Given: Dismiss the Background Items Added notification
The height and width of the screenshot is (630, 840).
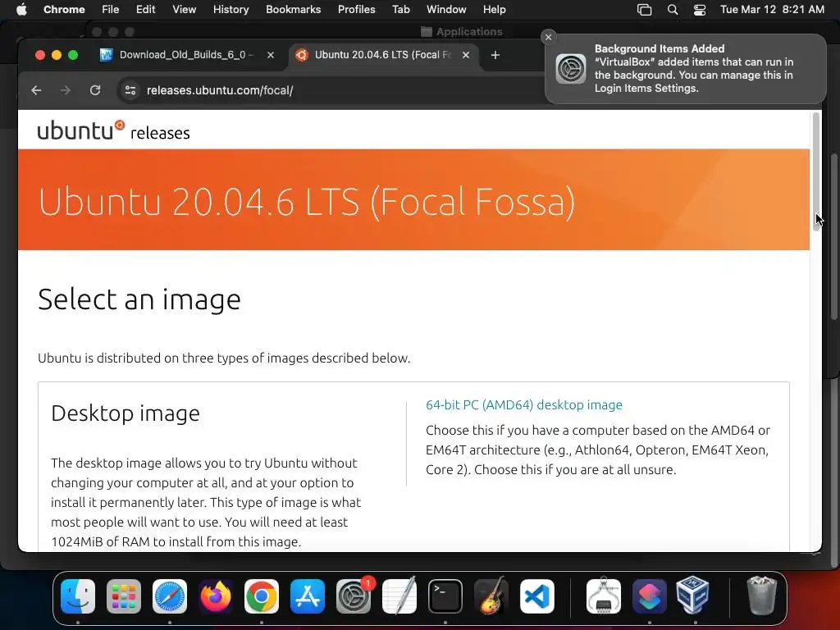Looking at the screenshot, I should click(x=548, y=37).
